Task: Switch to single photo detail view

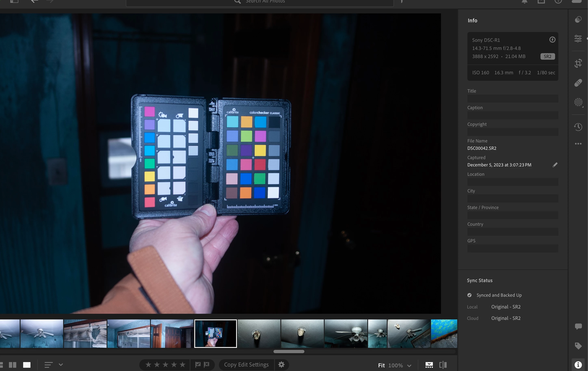Action: (x=27, y=365)
